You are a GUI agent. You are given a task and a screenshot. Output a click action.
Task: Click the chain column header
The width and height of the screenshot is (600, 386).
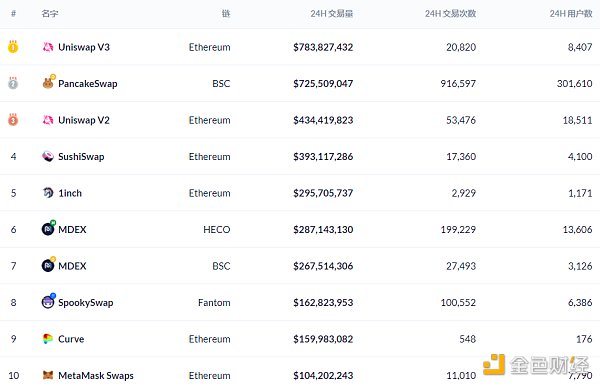226,14
